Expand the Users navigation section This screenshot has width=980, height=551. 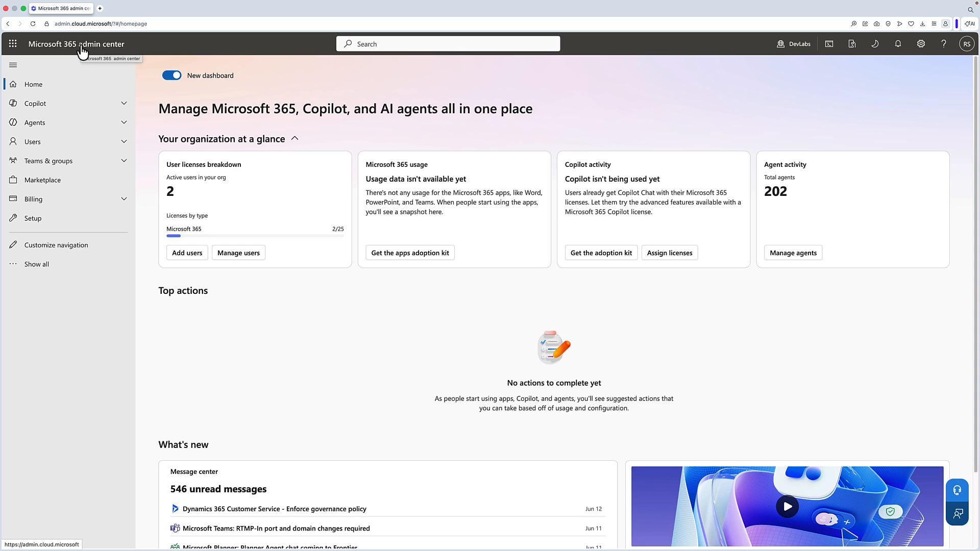tap(124, 141)
